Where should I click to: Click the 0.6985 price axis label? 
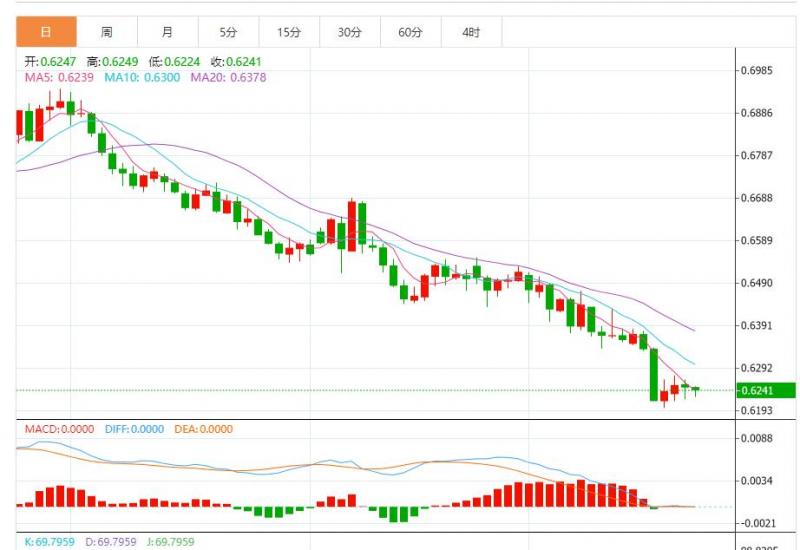tap(757, 70)
